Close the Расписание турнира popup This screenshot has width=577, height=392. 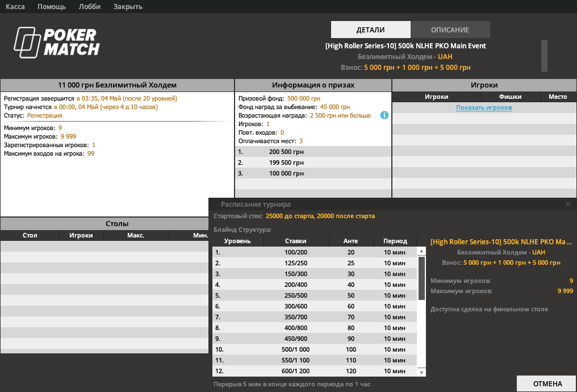click(568, 204)
